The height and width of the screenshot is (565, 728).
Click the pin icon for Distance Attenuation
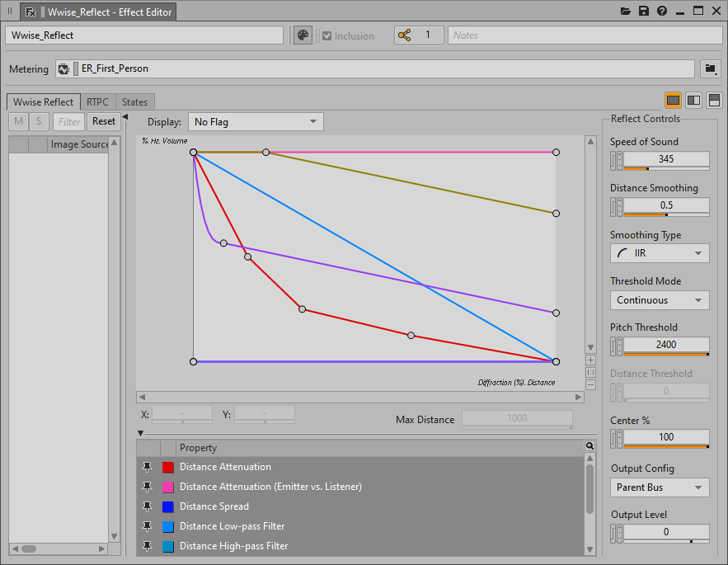point(148,467)
